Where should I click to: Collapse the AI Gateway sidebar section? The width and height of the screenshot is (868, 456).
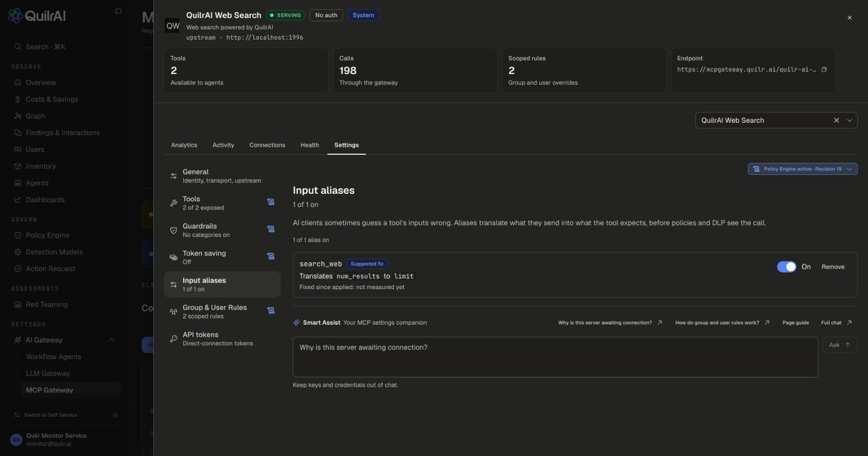[111, 340]
